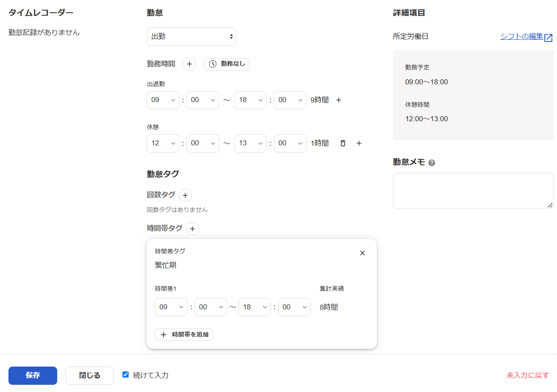
Task: Click the 8時間 集計実績 value
Action: 329,307
